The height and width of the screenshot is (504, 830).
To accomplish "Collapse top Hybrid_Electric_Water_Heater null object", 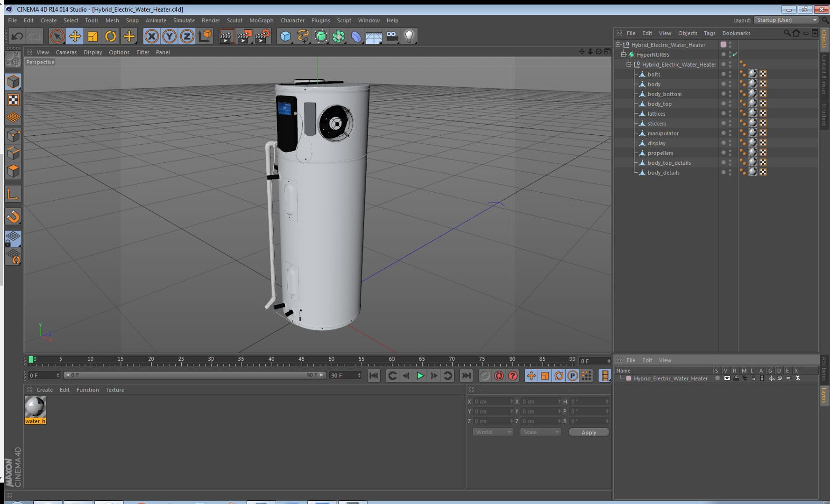I will [618, 45].
